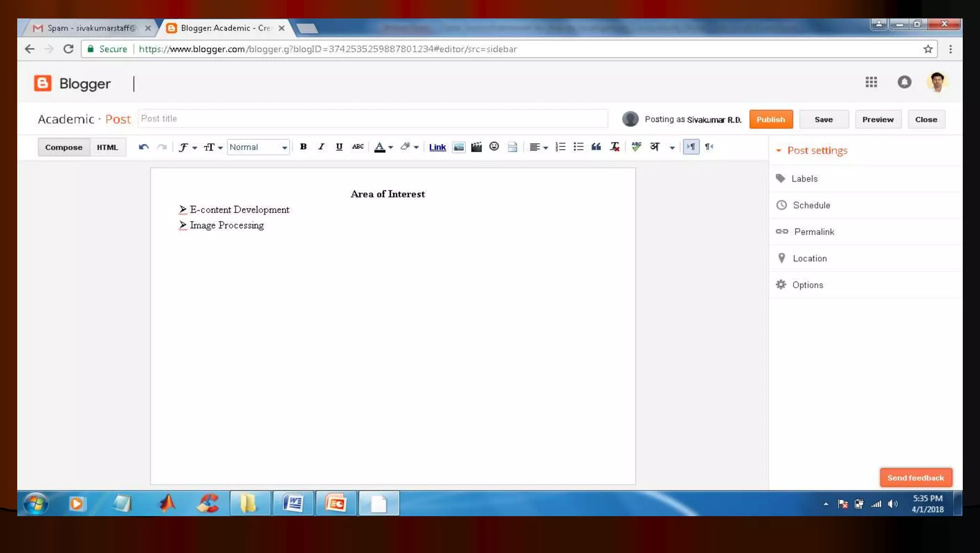980x553 pixels.
Task: Click the Remove formatting icon
Action: (614, 147)
